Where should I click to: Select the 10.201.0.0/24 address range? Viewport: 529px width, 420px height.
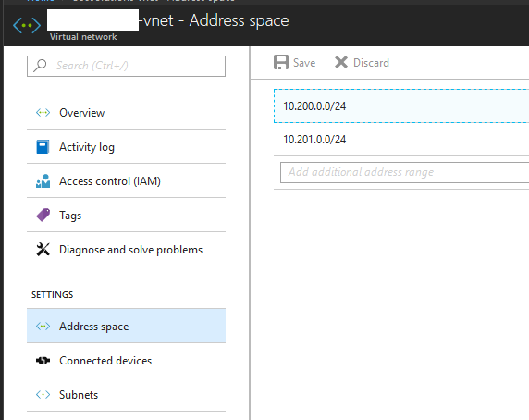401,140
